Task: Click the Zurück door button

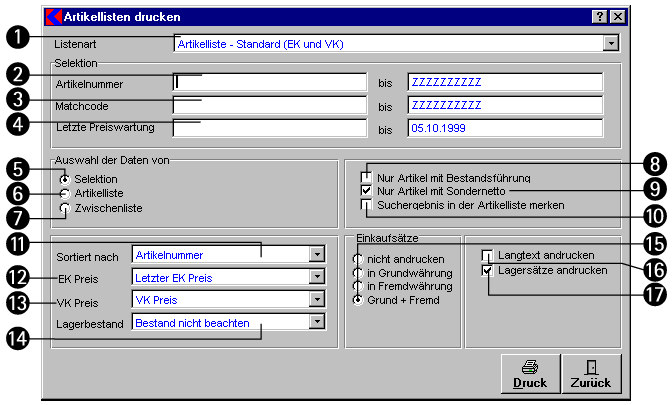Action: 590,374
